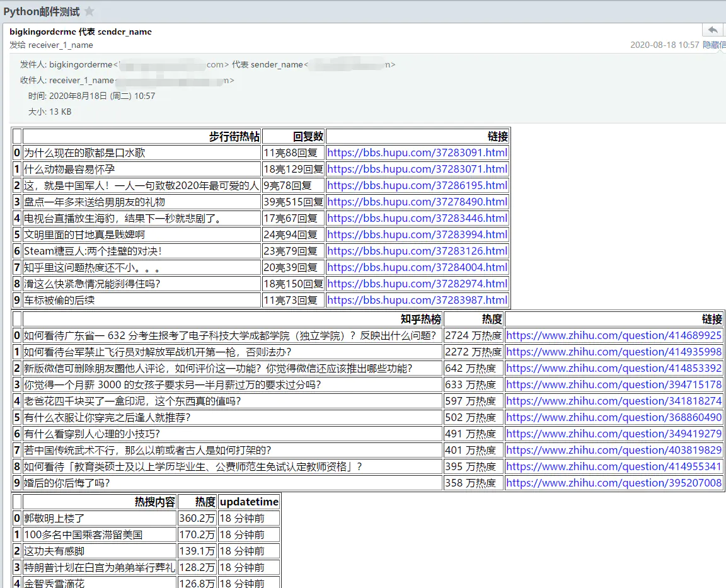Click the 2724 万热度 cell
This screenshot has height=588, width=726.
(x=473, y=336)
